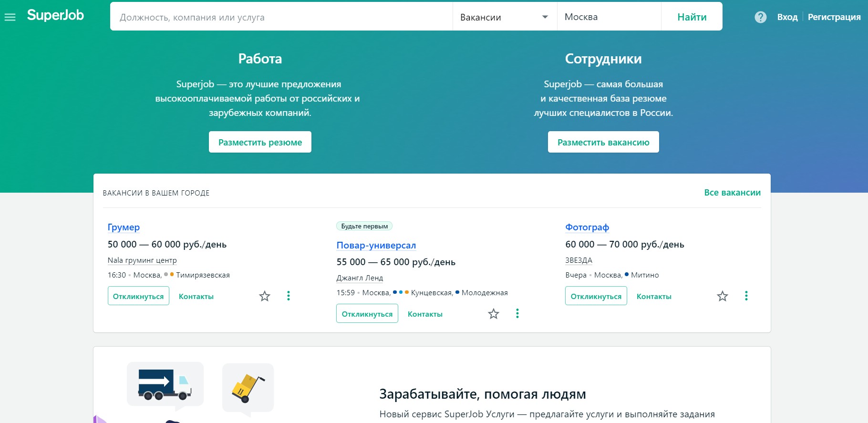
Task: Click the ВАКАНСИИ В ВАШЕМ ГОРОДЕ title
Action: pyautogui.click(x=156, y=193)
